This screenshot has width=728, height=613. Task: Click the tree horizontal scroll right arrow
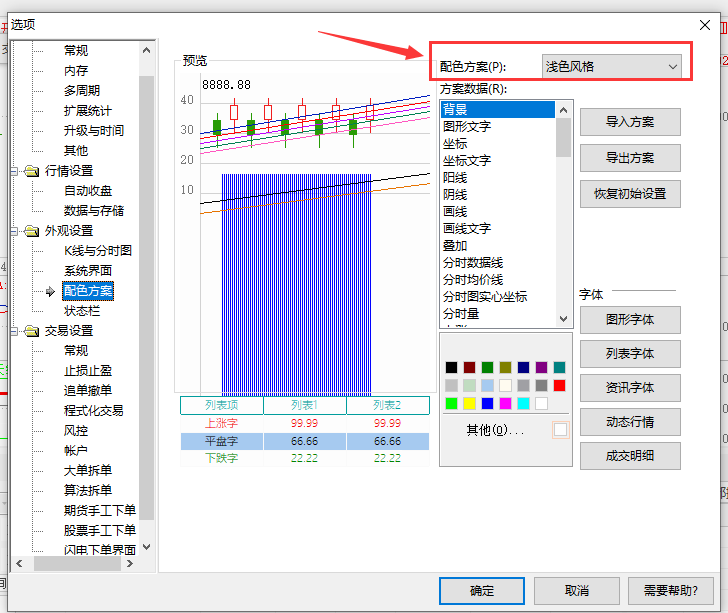point(130,564)
